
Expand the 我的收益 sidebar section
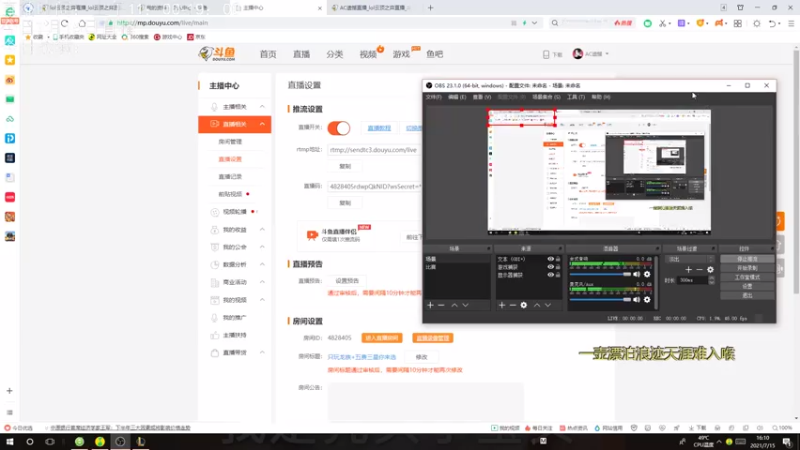[x=262, y=230]
